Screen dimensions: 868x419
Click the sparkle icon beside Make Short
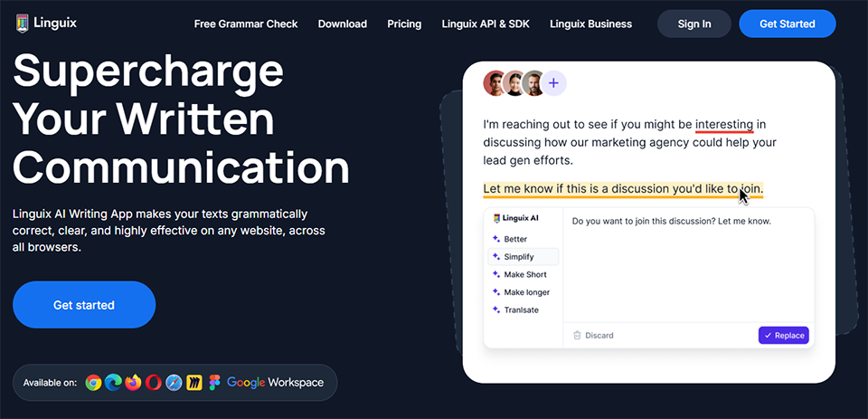click(496, 274)
